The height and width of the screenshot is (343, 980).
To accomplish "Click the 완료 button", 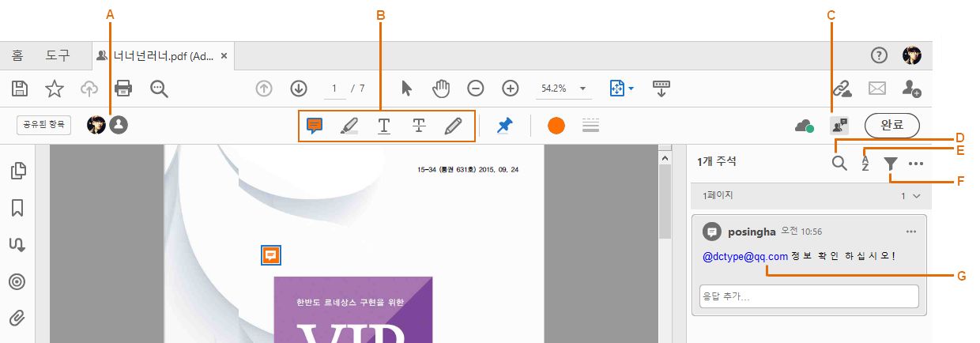I will pos(892,125).
